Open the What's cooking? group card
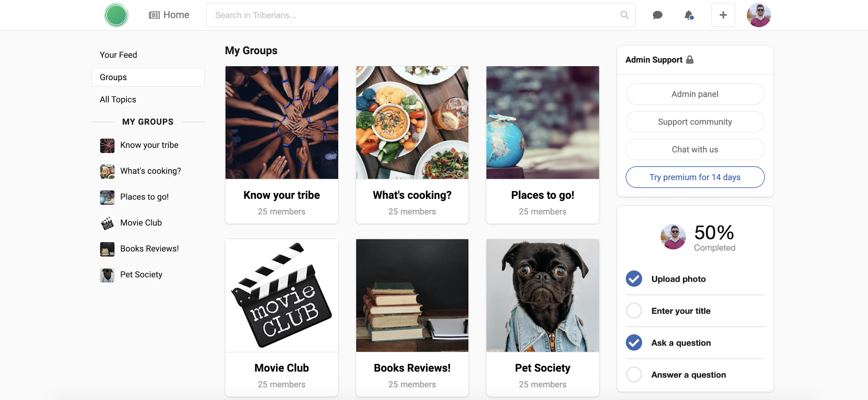The height and width of the screenshot is (400, 868). point(412,144)
